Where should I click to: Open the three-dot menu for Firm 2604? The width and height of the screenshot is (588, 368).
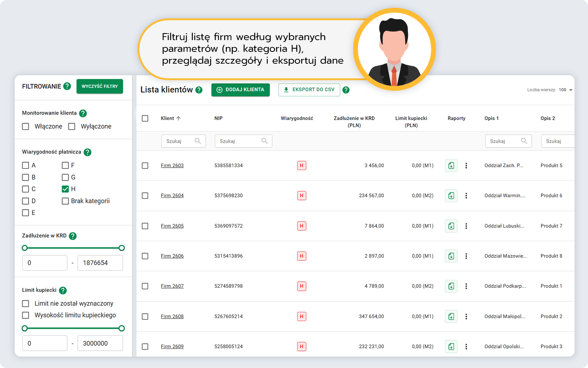466,196
